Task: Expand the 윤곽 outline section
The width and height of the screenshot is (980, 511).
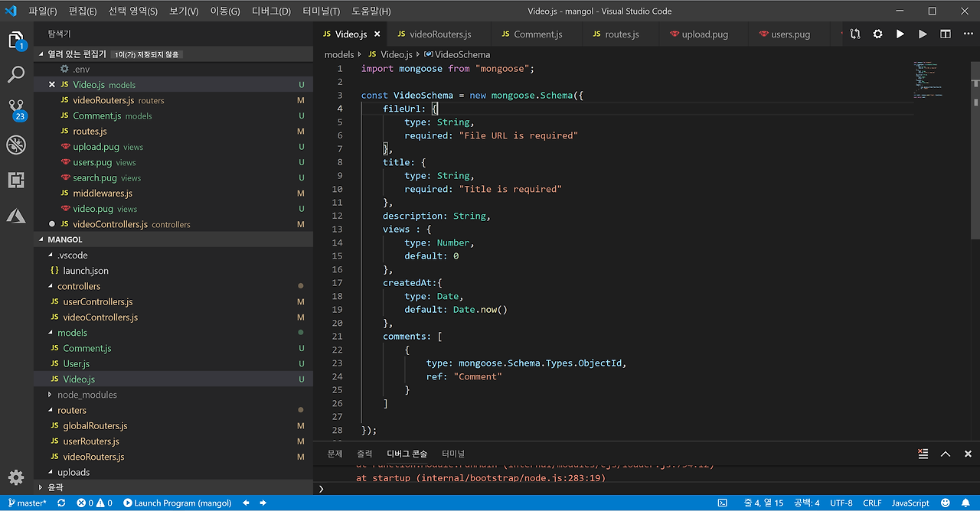Action: click(x=55, y=487)
